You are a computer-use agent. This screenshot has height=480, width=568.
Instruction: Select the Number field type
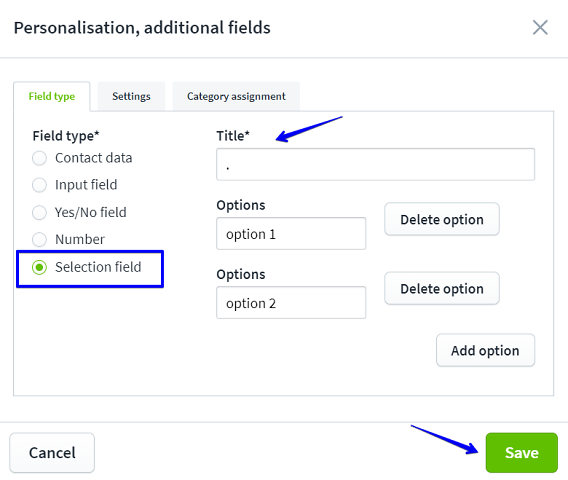[39, 239]
